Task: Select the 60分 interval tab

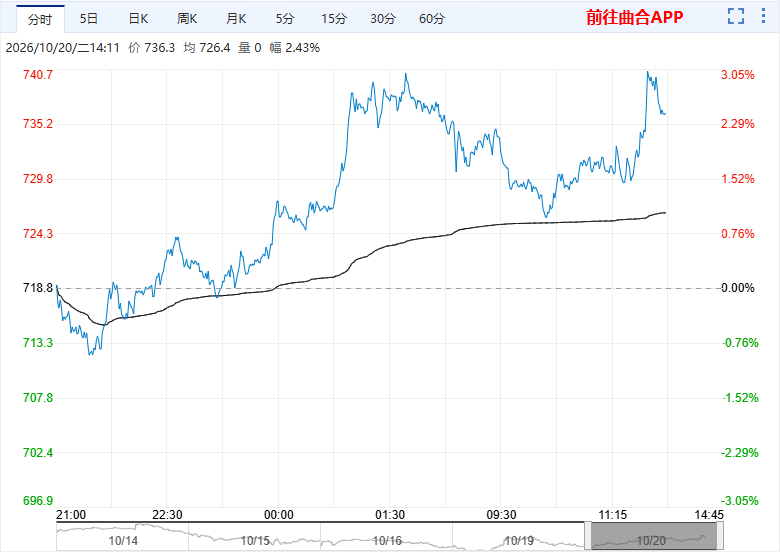Action: (432, 19)
